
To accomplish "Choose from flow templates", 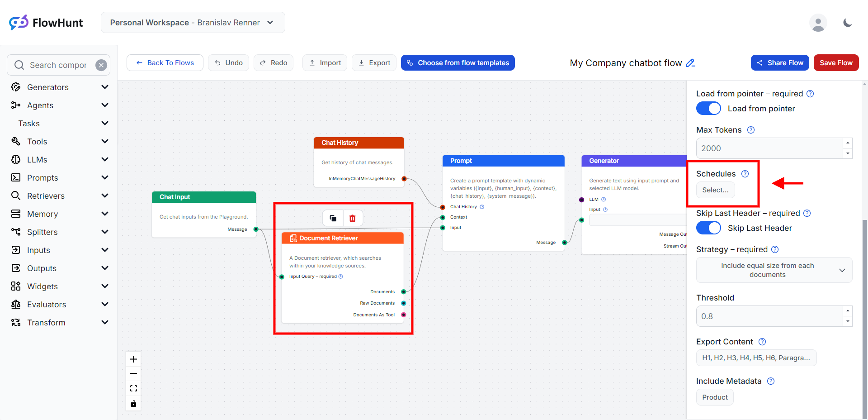I will coord(458,63).
